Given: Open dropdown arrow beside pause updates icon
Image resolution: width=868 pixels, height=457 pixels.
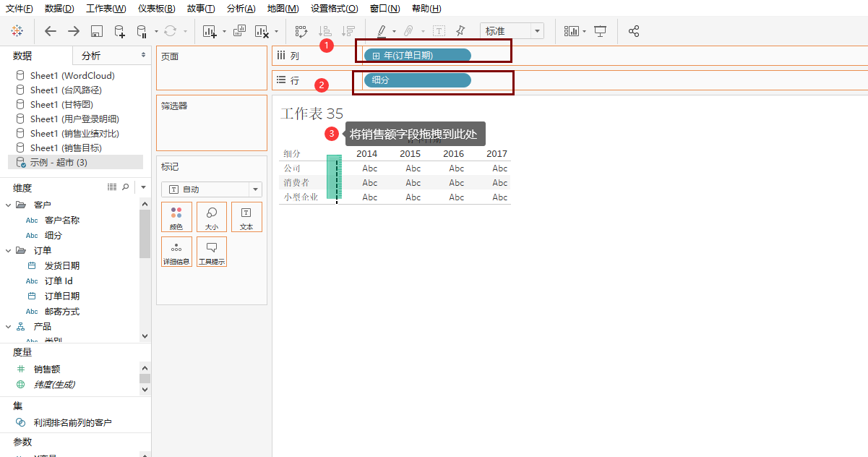Looking at the screenshot, I should 155,31.
